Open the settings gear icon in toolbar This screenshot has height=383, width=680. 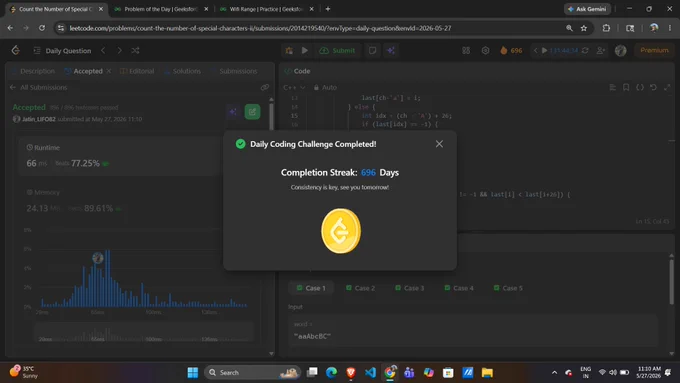(x=485, y=51)
